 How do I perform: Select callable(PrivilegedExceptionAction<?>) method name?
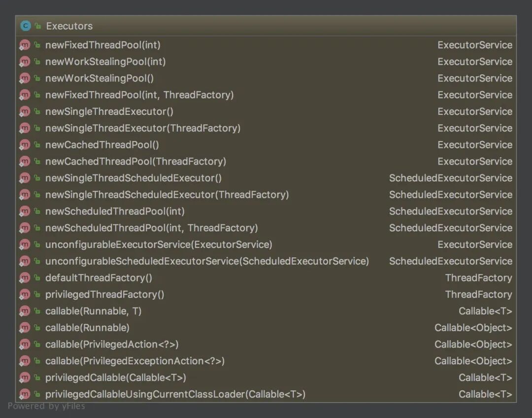click(135, 361)
